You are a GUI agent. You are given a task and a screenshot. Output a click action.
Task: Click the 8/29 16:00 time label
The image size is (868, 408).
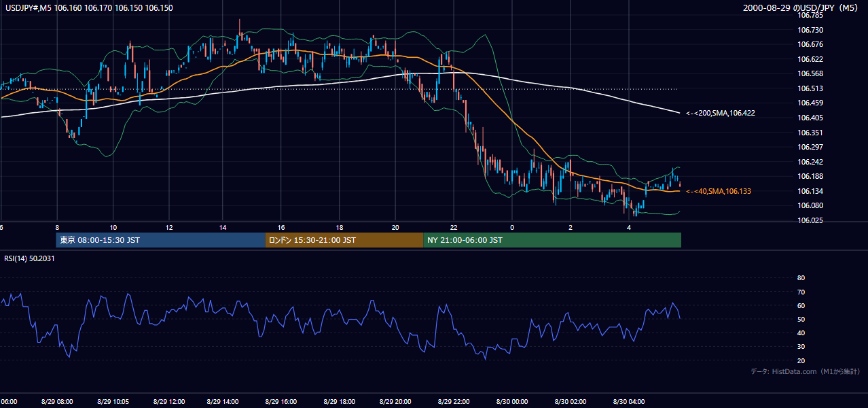[x=281, y=401]
